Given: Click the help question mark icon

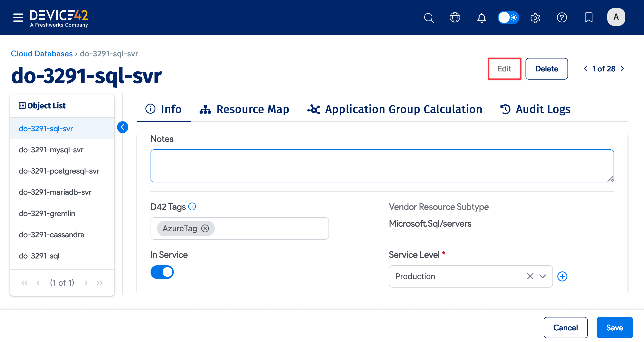Looking at the screenshot, I should pos(562,17).
